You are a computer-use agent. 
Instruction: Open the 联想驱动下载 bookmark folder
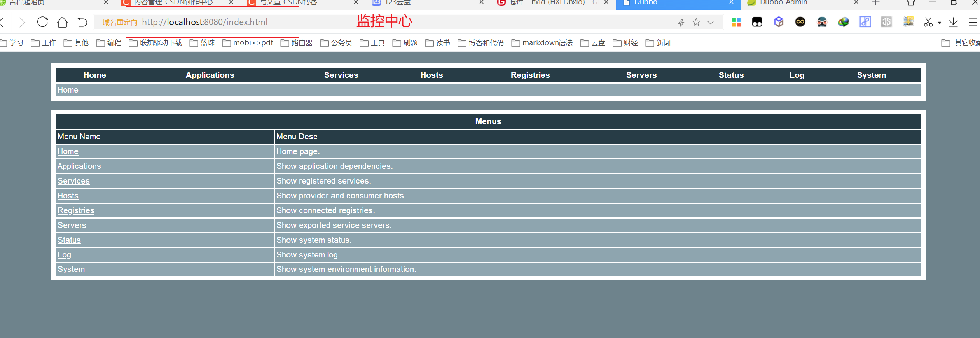(x=155, y=43)
